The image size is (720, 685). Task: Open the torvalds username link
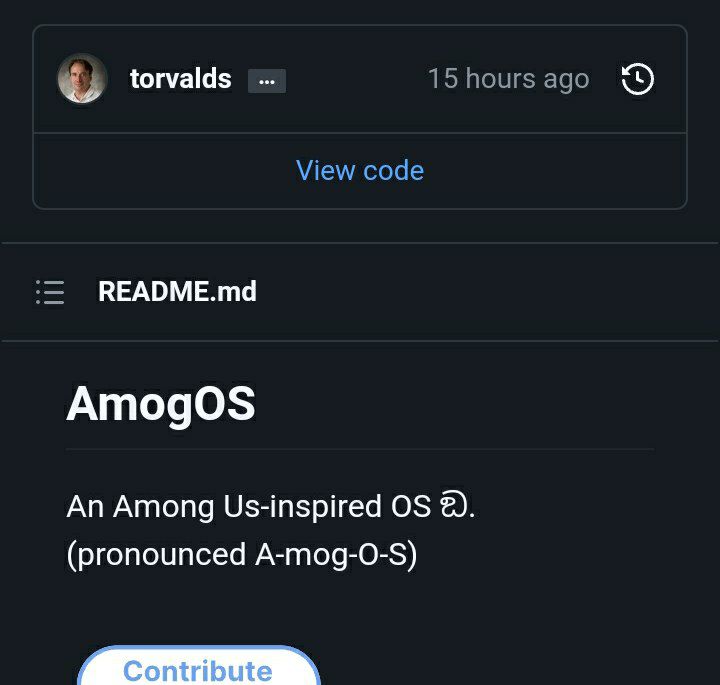[180, 79]
